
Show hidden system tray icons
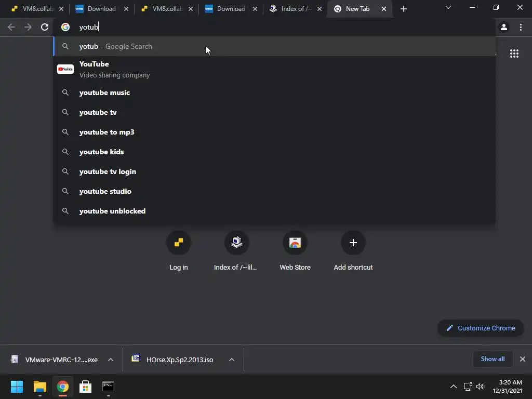453,387
